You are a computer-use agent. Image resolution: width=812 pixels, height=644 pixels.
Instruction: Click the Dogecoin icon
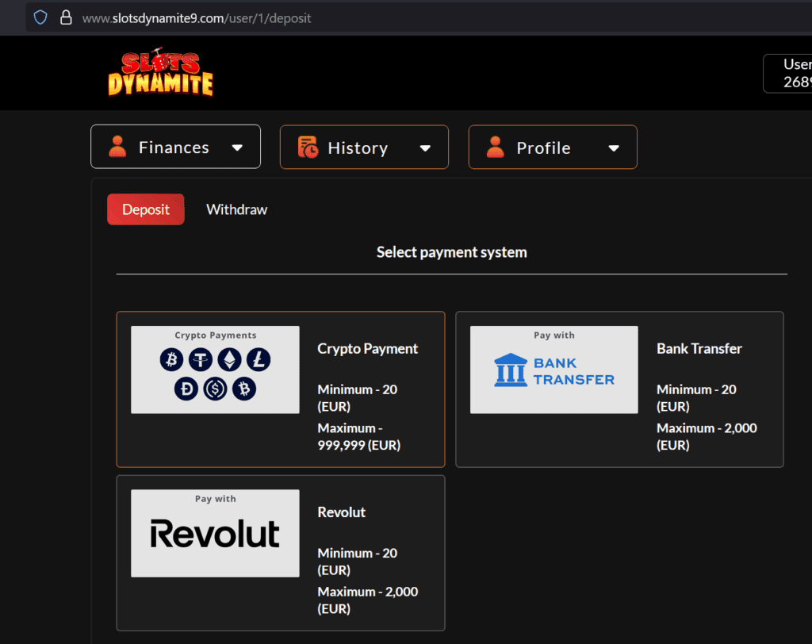click(186, 389)
